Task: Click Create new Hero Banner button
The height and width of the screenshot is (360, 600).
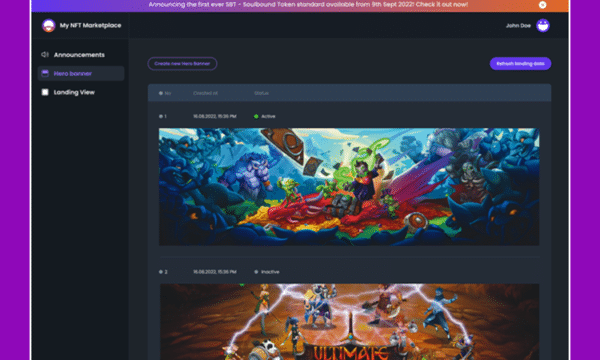Action: click(182, 64)
